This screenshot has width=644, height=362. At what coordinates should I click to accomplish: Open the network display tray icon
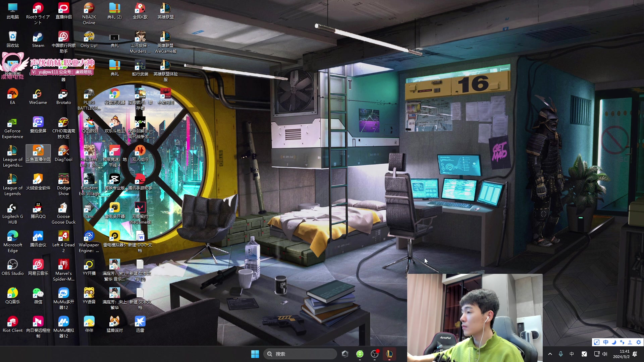pos(596,354)
